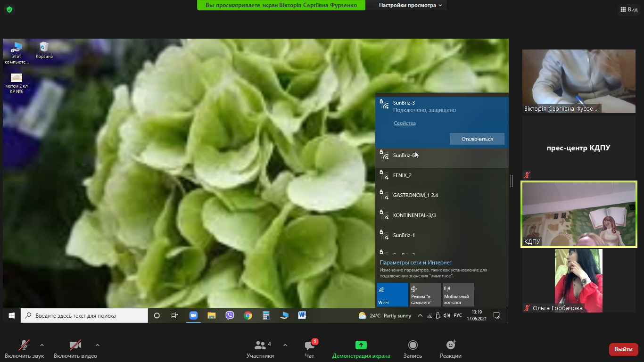
Task: Select Вікторія Сергіївна video thumbnail
Action: pyautogui.click(x=579, y=81)
